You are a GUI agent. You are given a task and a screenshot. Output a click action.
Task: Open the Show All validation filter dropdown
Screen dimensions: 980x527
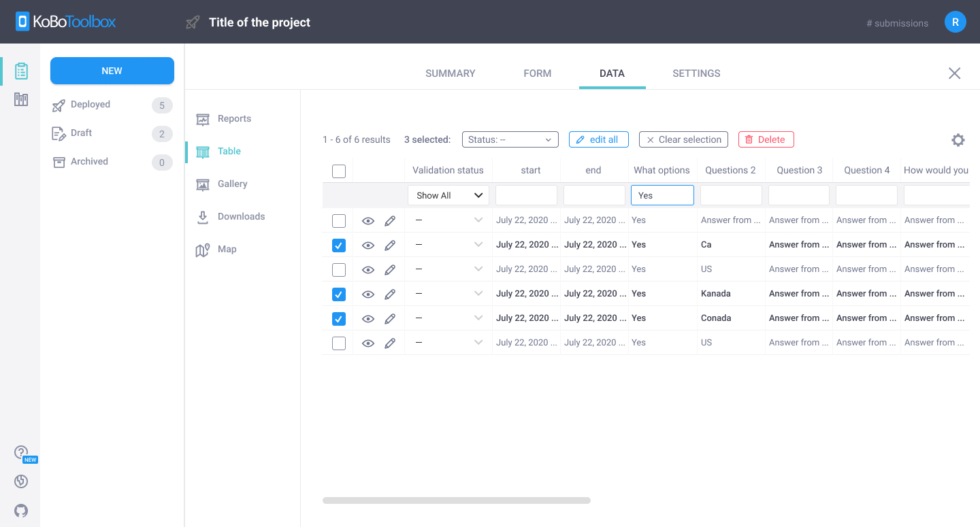448,195
